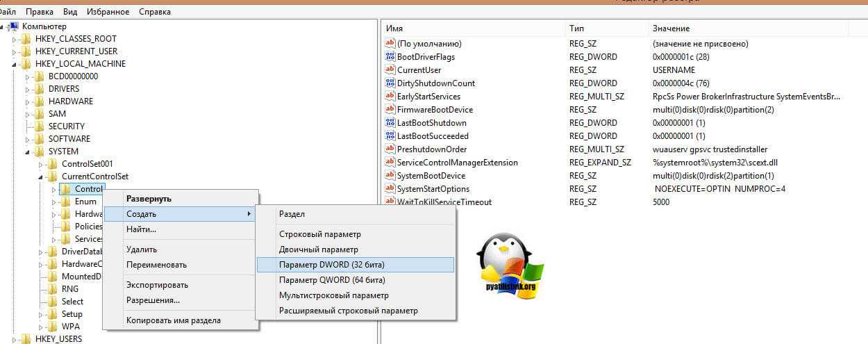Screen dimensions: 868x344
Task: Click the SOFTWARE folder icon
Action: [x=40, y=139]
